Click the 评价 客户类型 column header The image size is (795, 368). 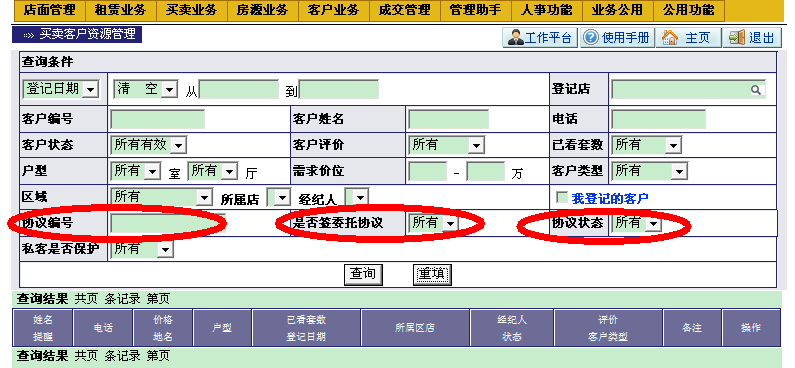tap(608, 328)
